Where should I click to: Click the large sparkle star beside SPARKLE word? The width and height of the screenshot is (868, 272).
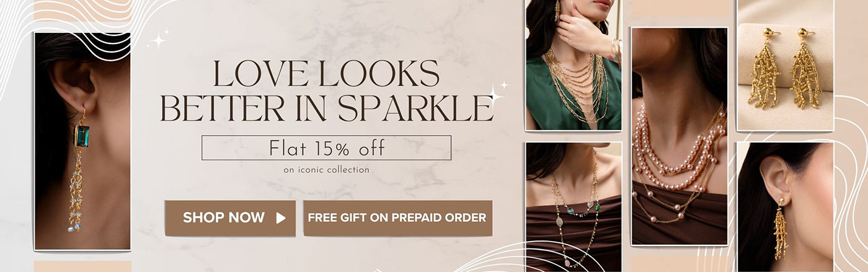pyautogui.click(x=494, y=95)
